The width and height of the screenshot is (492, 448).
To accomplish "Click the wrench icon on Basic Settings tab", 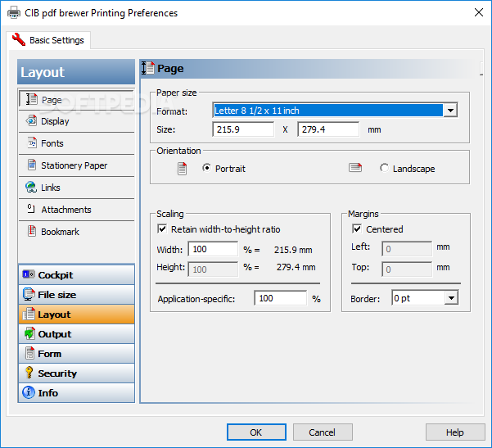I will [19, 39].
